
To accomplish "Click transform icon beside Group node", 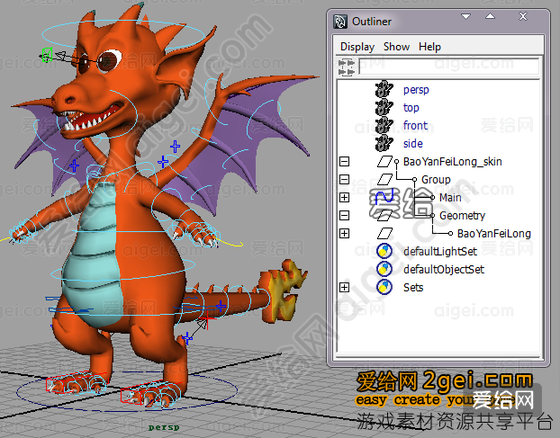I will (385, 179).
